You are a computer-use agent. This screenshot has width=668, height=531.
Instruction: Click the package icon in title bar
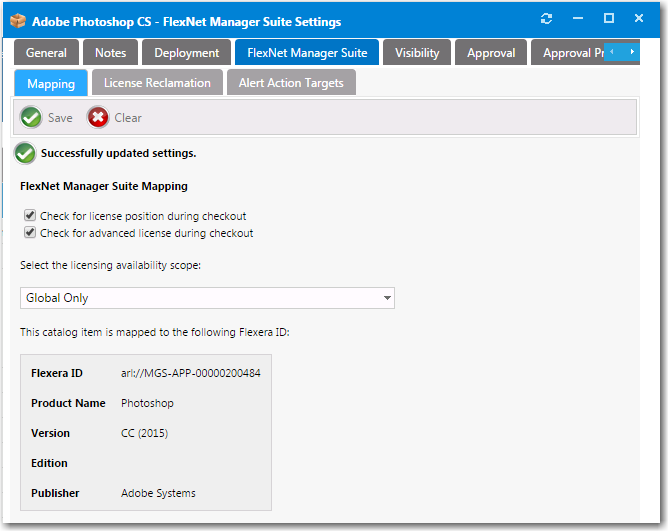[x=17, y=21]
